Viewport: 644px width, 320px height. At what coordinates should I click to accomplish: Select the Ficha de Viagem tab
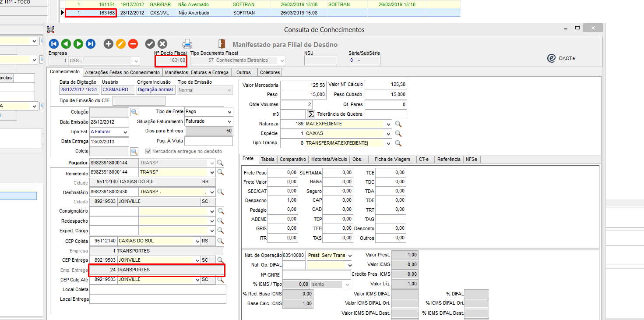392,160
